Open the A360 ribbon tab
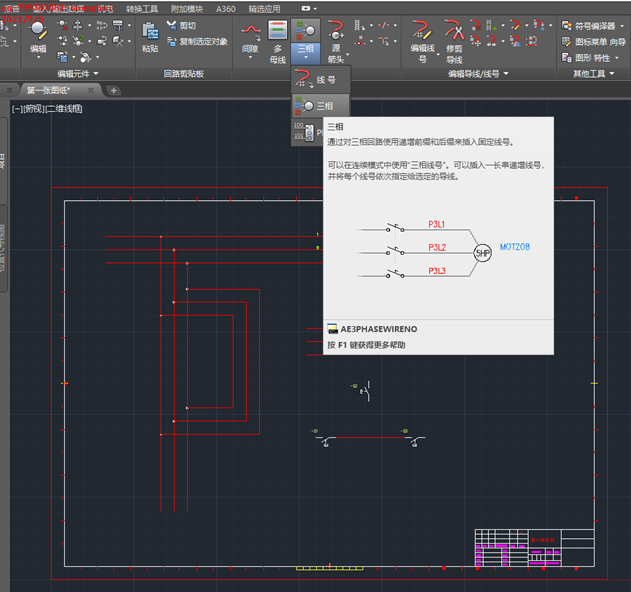 pyautogui.click(x=226, y=8)
